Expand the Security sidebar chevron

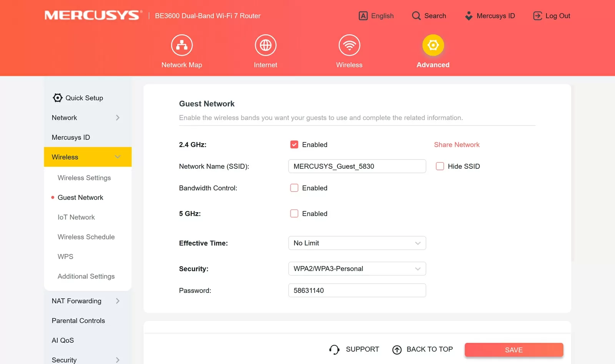point(118,360)
